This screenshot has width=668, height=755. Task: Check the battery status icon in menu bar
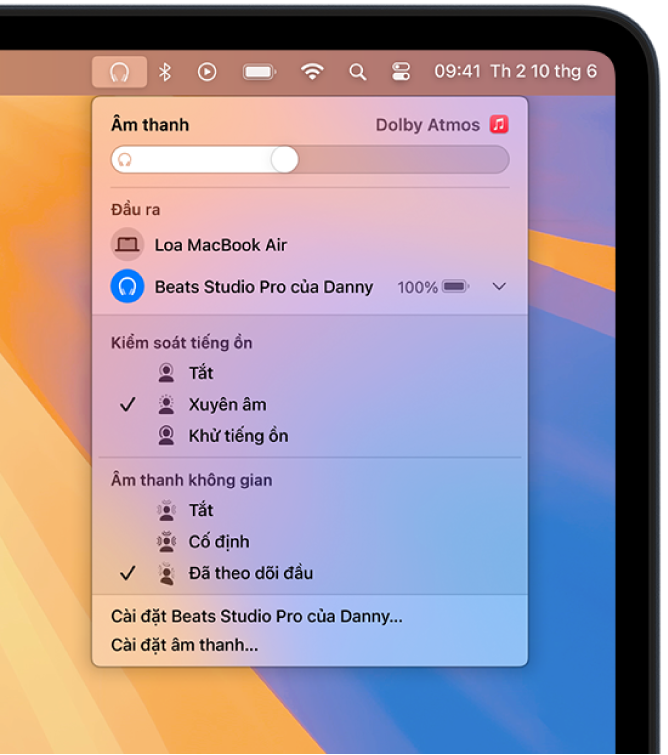click(x=260, y=72)
